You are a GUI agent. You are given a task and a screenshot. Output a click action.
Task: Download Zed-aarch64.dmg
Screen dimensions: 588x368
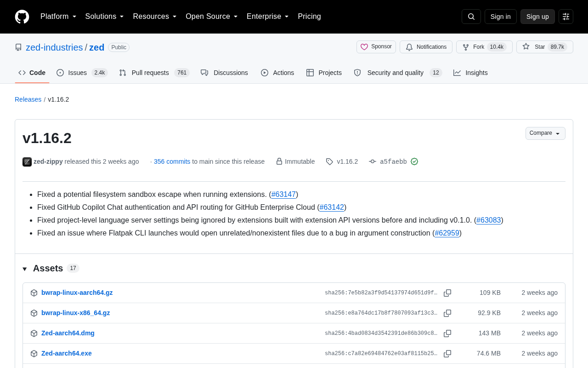68,333
